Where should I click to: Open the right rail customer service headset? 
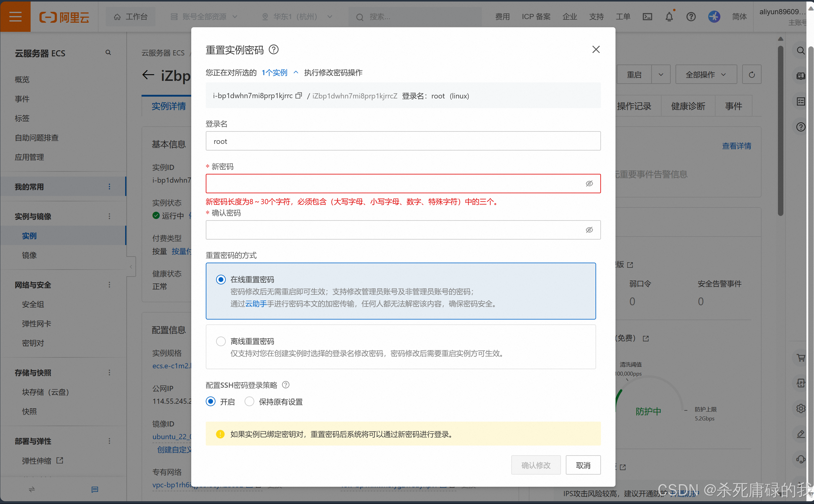point(800,459)
